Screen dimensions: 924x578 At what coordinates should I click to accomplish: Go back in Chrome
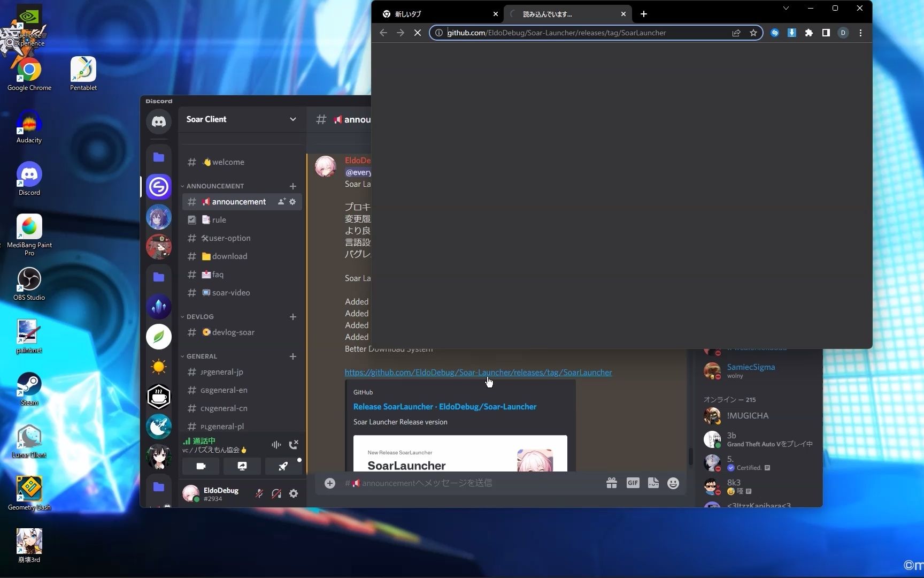point(383,33)
